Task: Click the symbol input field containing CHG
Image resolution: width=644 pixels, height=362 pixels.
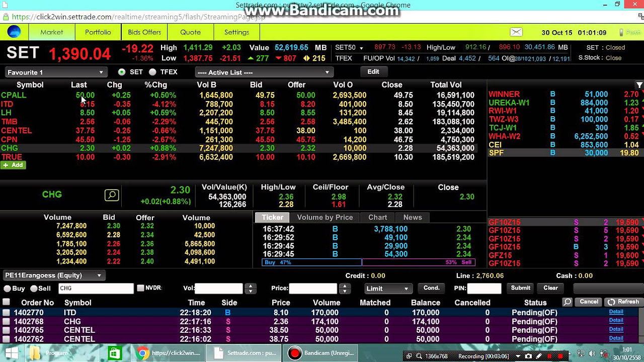Action: (x=96, y=289)
